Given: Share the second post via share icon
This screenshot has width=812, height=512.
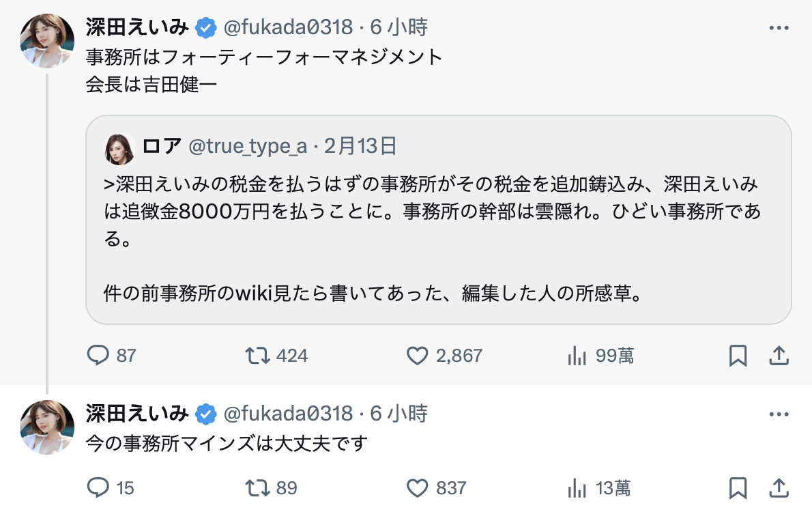Looking at the screenshot, I should click(779, 488).
